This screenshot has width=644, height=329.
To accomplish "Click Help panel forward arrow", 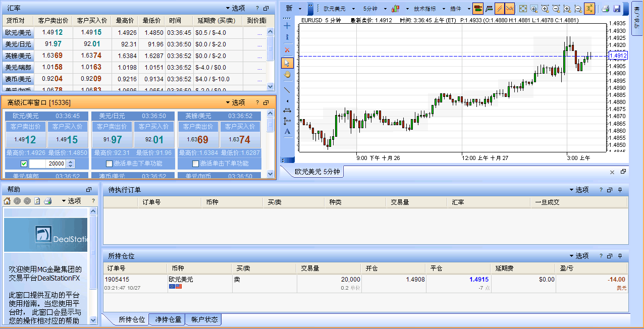I will [27, 201].
